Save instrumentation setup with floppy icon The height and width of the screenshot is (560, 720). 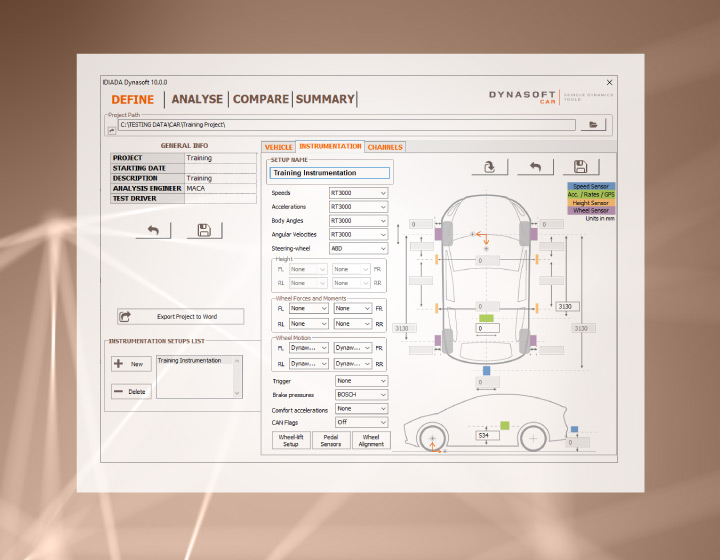pos(581,167)
